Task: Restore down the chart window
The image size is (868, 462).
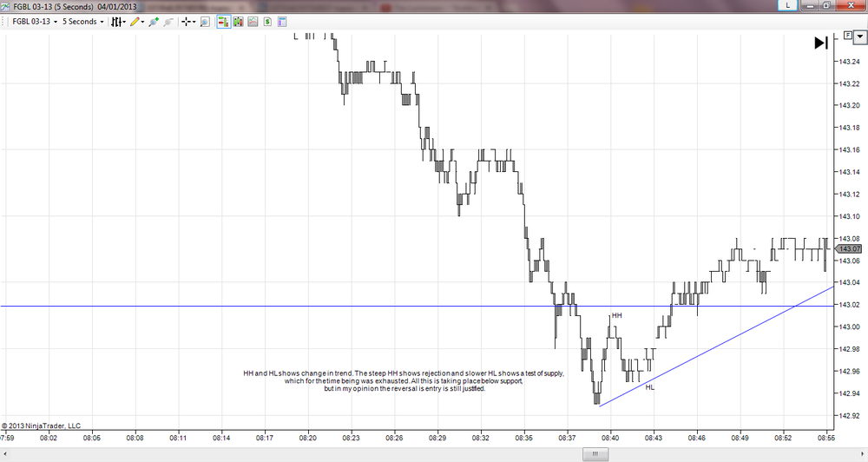Action: [x=826, y=5]
